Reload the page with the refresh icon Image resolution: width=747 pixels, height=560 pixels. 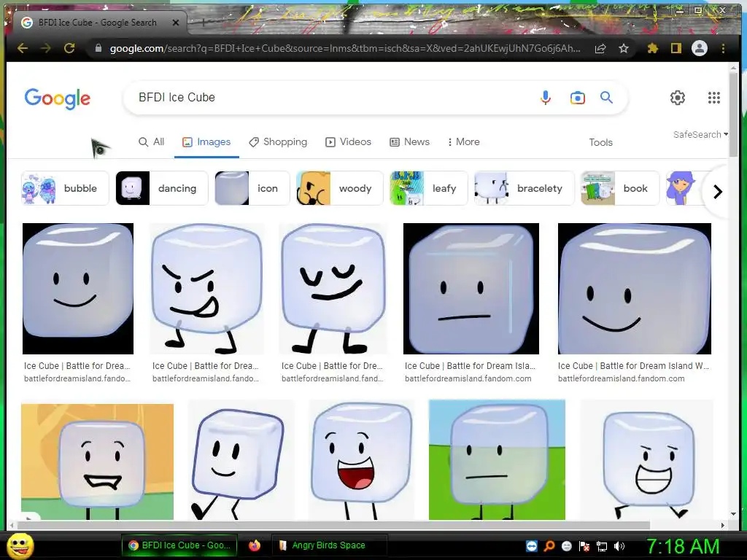point(69,48)
